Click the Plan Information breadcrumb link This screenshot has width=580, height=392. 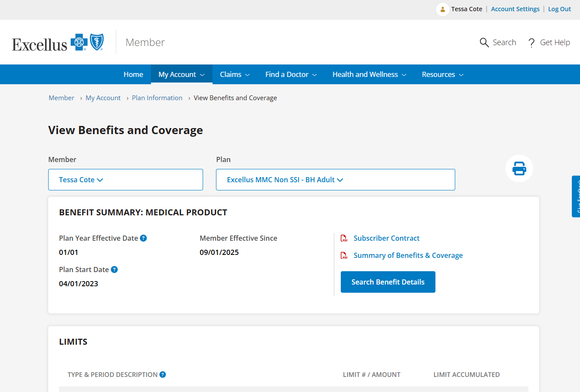(x=157, y=98)
